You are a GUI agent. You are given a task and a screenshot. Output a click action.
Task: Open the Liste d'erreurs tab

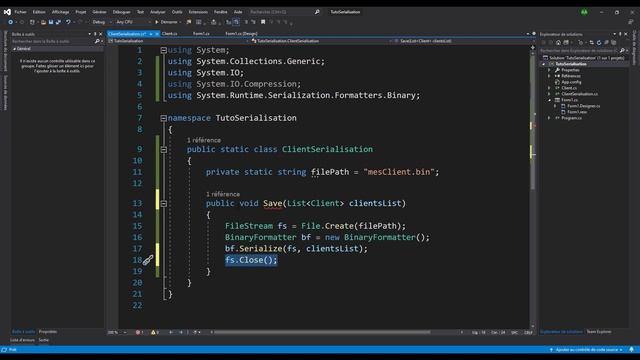pyautogui.click(x=22, y=340)
